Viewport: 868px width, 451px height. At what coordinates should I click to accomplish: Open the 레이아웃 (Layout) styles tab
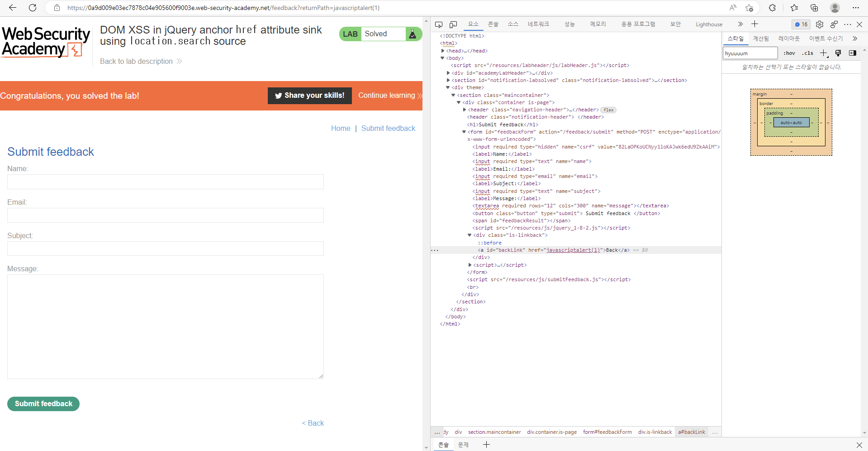pyautogui.click(x=789, y=38)
